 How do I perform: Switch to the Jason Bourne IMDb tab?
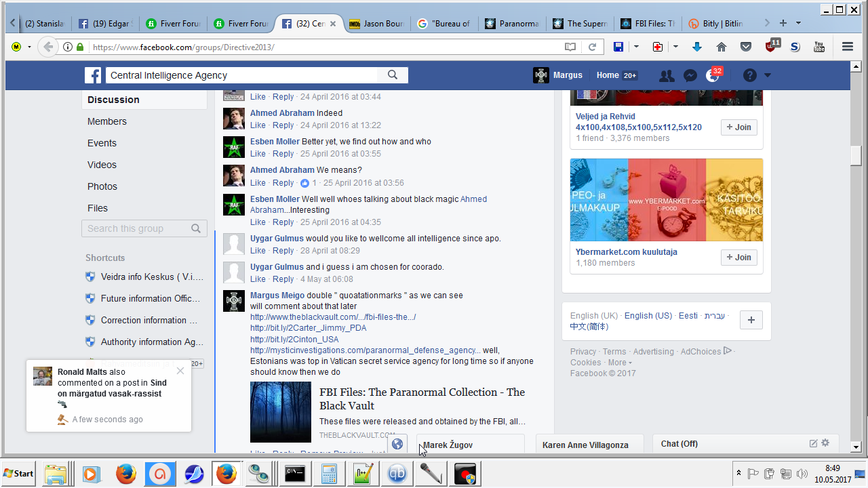pos(376,23)
